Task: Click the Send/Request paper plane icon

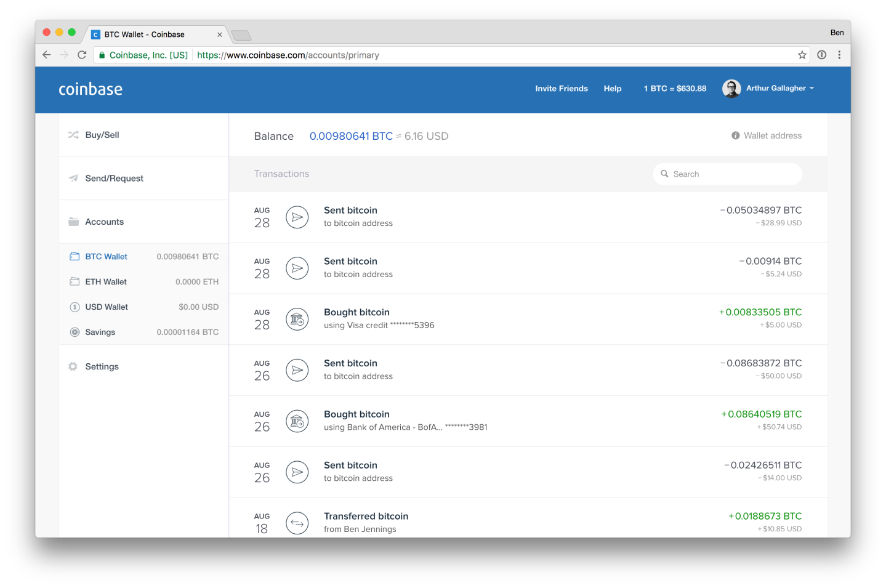Action: pyautogui.click(x=73, y=179)
